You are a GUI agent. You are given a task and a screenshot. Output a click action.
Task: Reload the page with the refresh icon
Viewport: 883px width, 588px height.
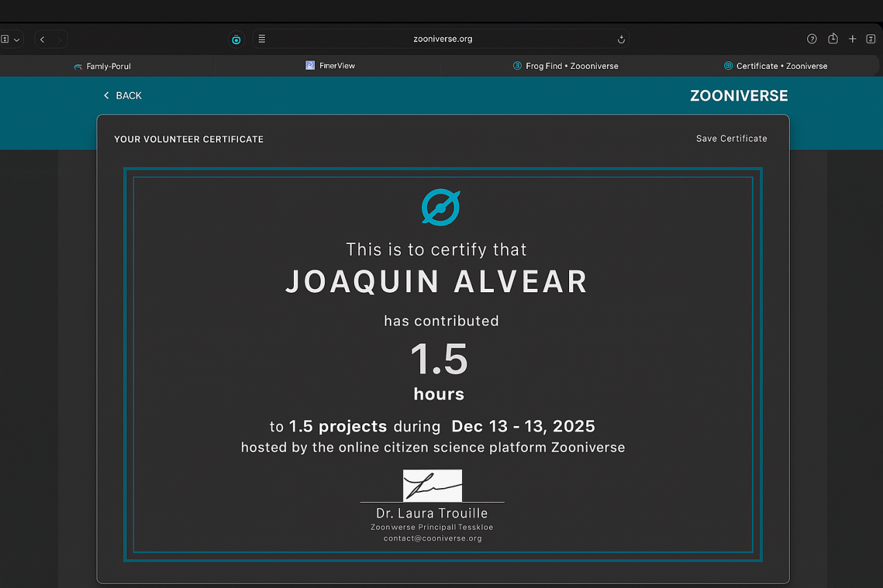tap(621, 39)
